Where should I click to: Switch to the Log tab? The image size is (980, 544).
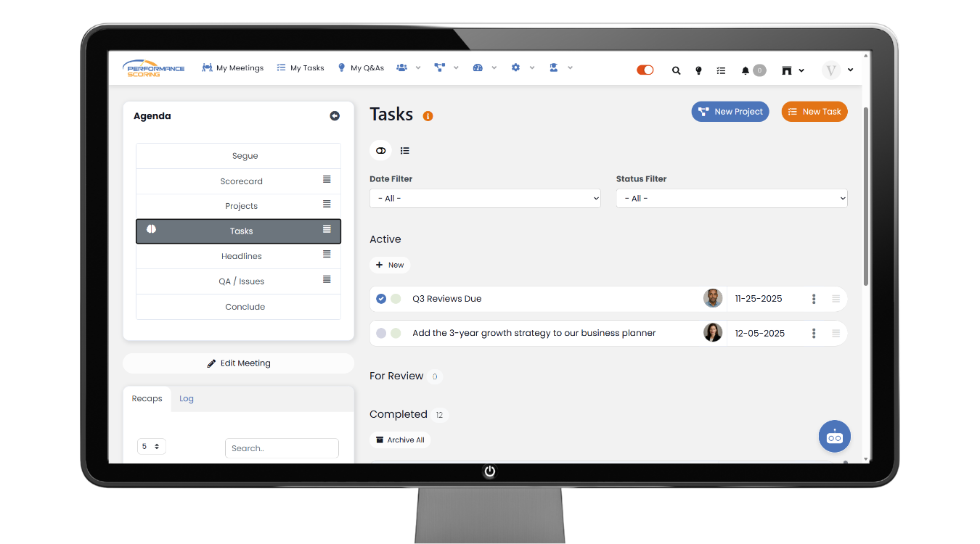click(x=187, y=399)
